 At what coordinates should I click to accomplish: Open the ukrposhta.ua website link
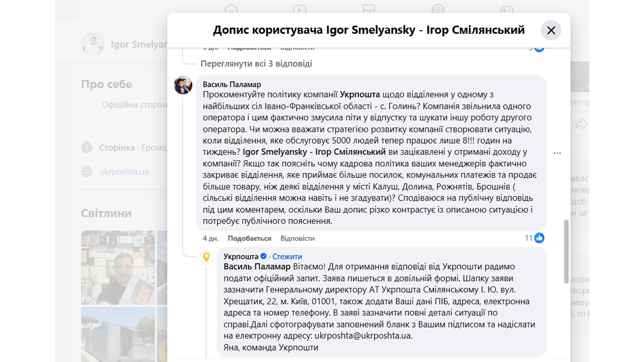pos(124,172)
